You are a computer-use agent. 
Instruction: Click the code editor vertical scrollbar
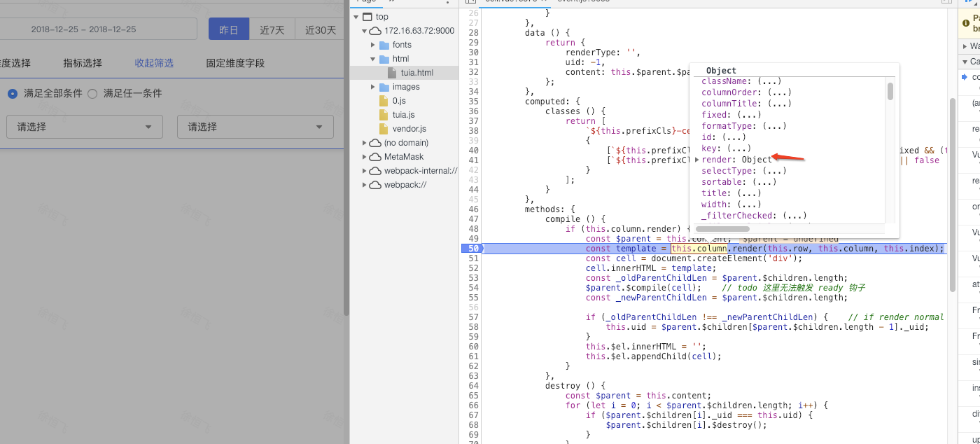click(952, 195)
